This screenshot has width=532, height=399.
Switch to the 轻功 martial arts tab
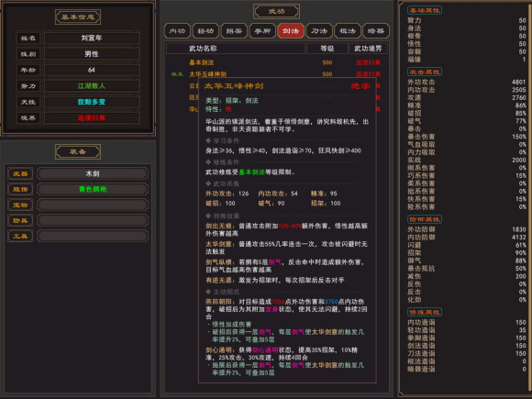click(205, 31)
